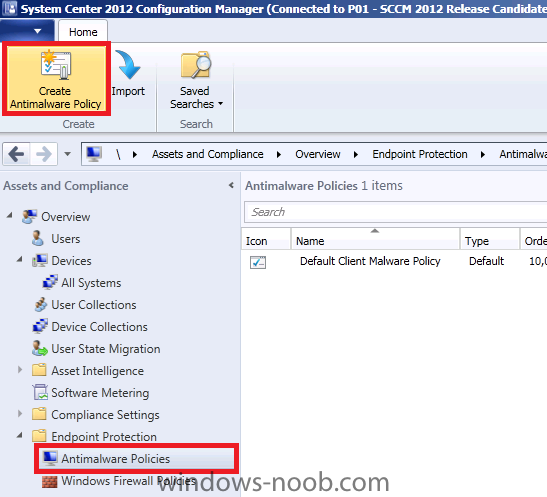Open Saved Searches folder icon
Viewport: 547px width, 497px height.
pyautogui.click(x=196, y=65)
